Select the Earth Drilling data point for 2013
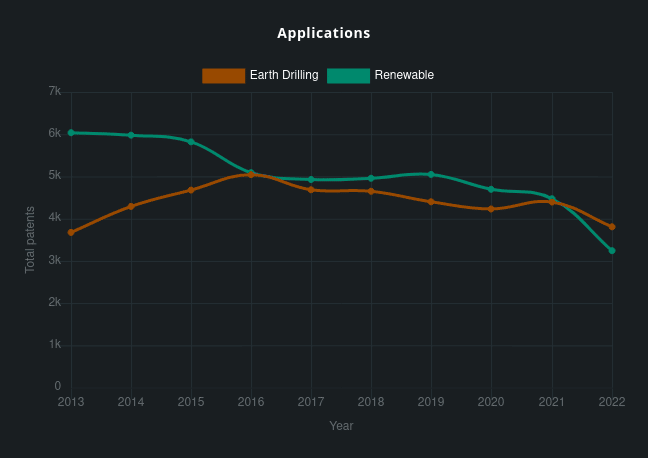 coord(71,232)
